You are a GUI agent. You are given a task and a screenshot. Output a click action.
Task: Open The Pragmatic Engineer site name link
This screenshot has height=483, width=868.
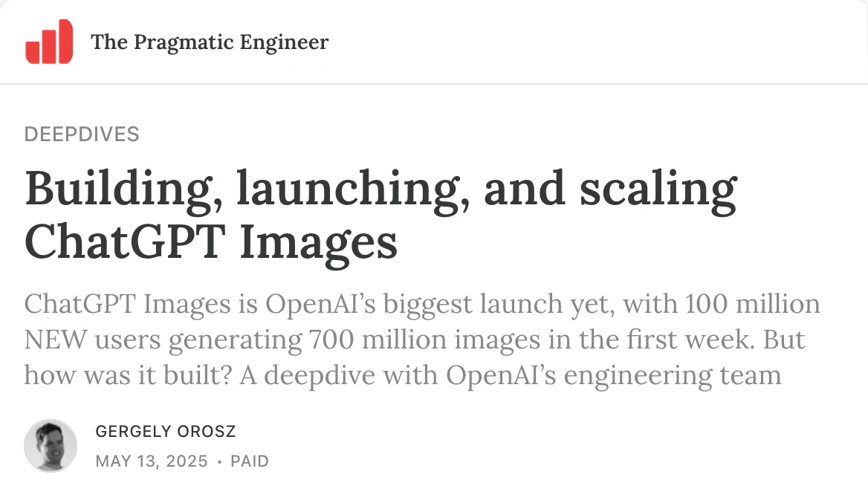click(x=210, y=42)
